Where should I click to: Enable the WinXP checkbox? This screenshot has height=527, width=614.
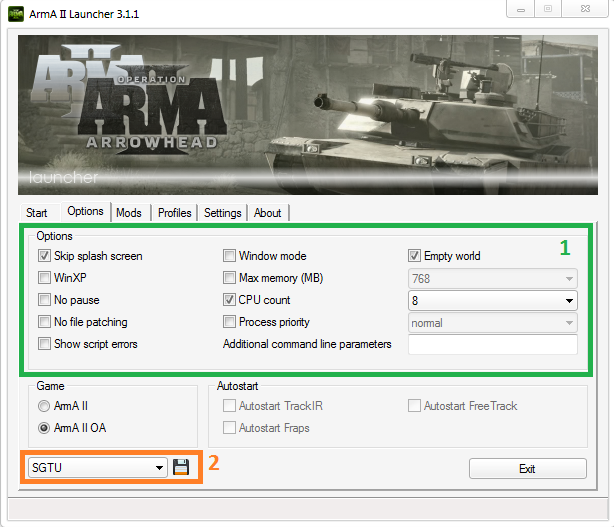(x=44, y=278)
